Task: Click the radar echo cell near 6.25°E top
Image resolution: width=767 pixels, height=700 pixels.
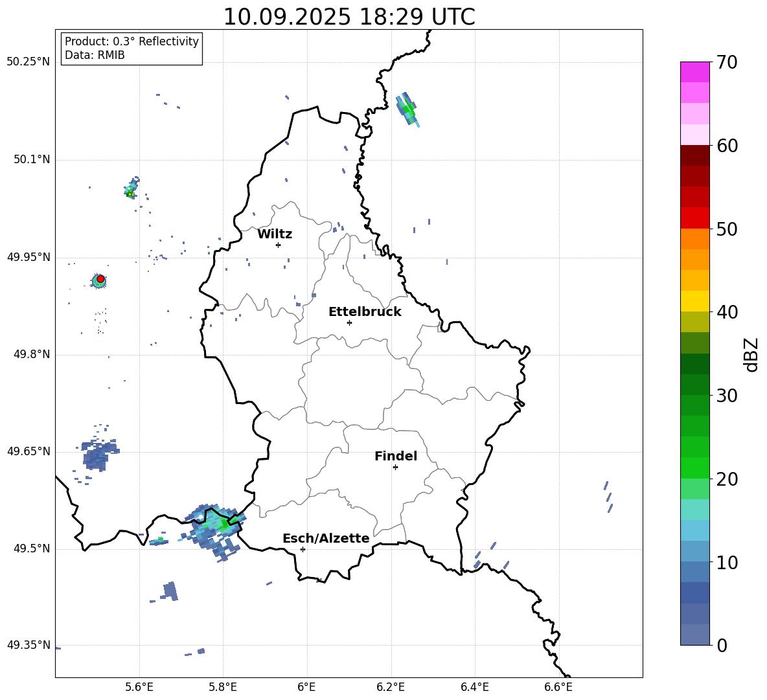Action: pos(407,109)
